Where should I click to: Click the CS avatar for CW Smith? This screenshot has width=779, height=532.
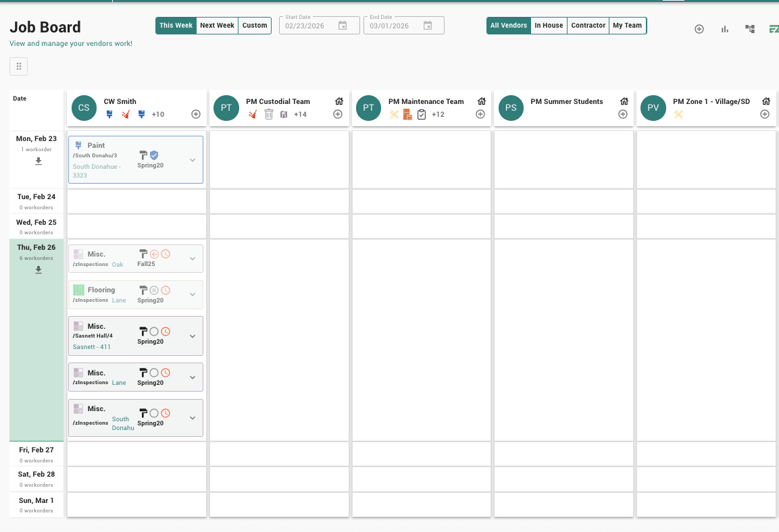84,108
